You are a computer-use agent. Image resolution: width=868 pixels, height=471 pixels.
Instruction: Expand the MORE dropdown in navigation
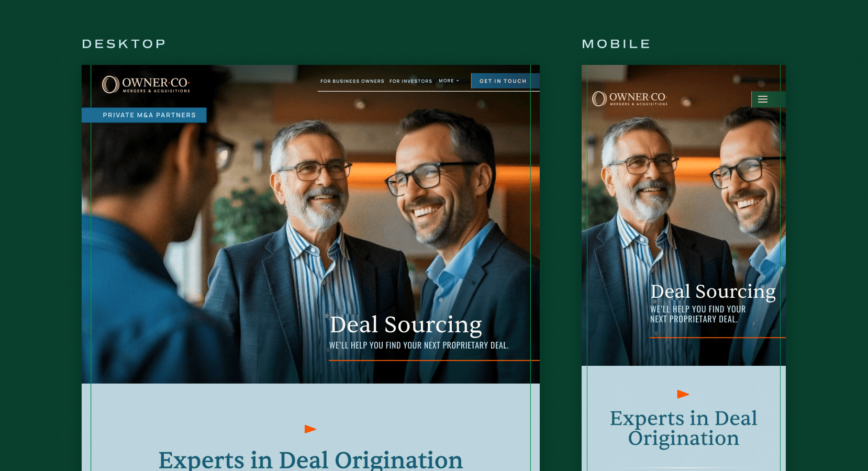[x=449, y=81]
